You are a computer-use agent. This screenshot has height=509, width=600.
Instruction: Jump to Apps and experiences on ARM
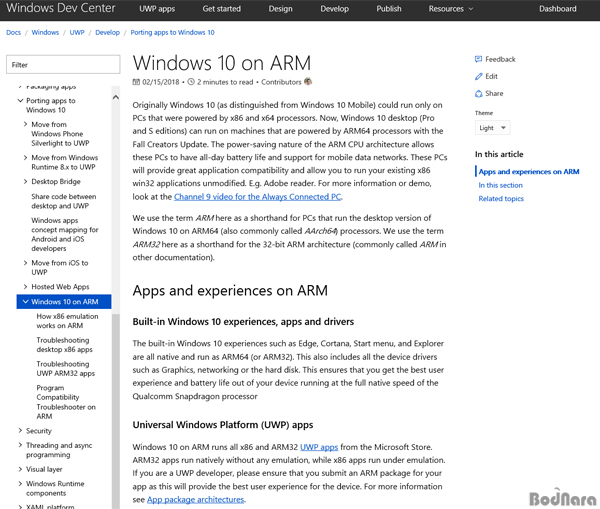point(529,171)
